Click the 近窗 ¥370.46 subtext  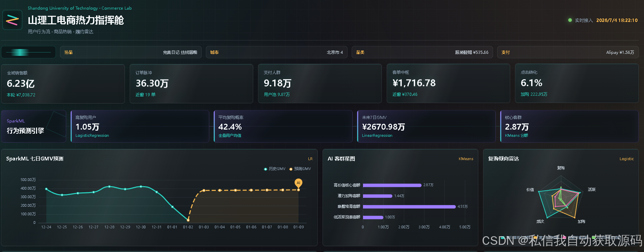(x=405, y=94)
